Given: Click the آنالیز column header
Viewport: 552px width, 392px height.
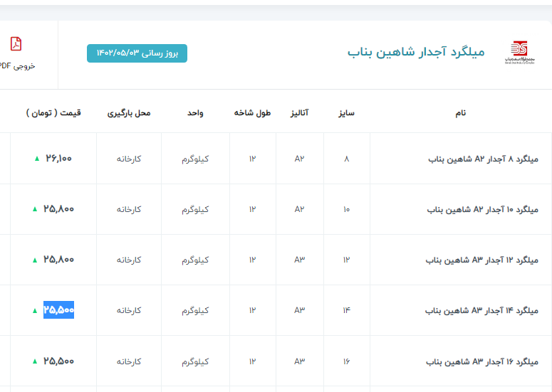Looking at the screenshot, I should point(298,113).
